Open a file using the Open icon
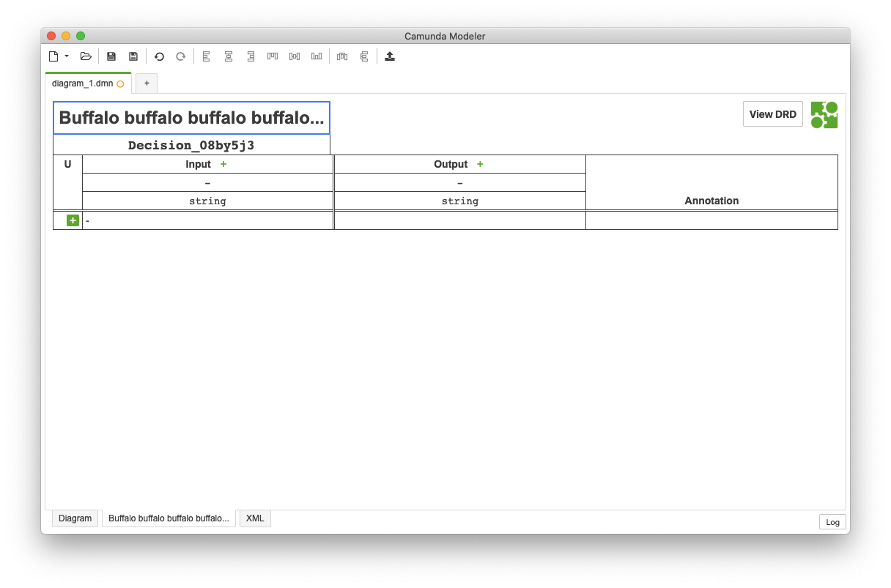The height and width of the screenshot is (588, 891). (x=86, y=56)
